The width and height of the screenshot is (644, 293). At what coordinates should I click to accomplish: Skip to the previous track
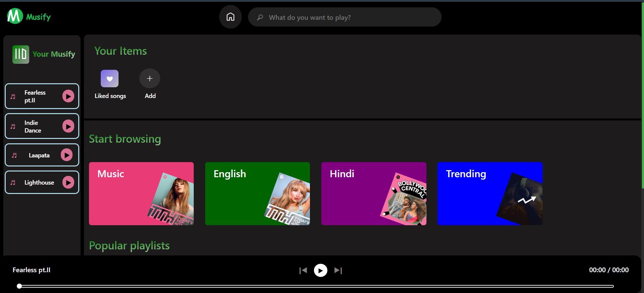click(x=303, y=270)
